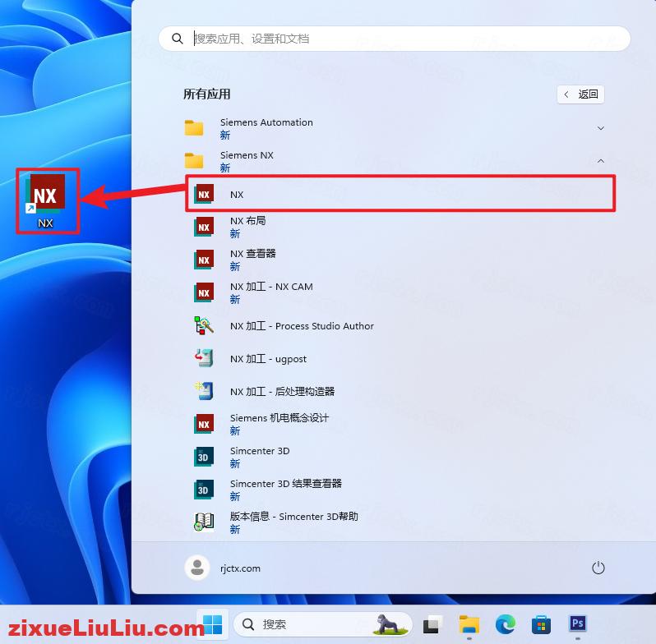The height and width of the screenshot is (644, 656).
Task: Click the NX 加工 - 后处理构造器 label
Action: click(x=283, y=392)
